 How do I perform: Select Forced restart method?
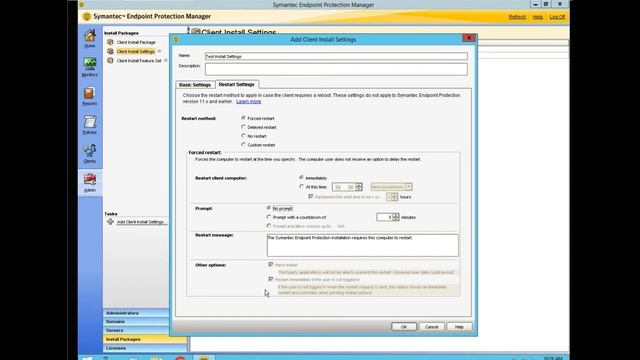[x=243, y=118]
